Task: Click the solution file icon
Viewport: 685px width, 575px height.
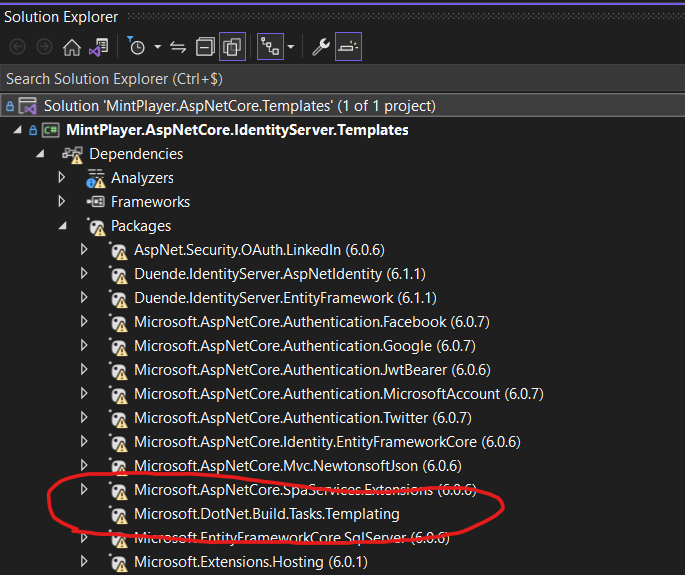Action: (x=27, y=106)
